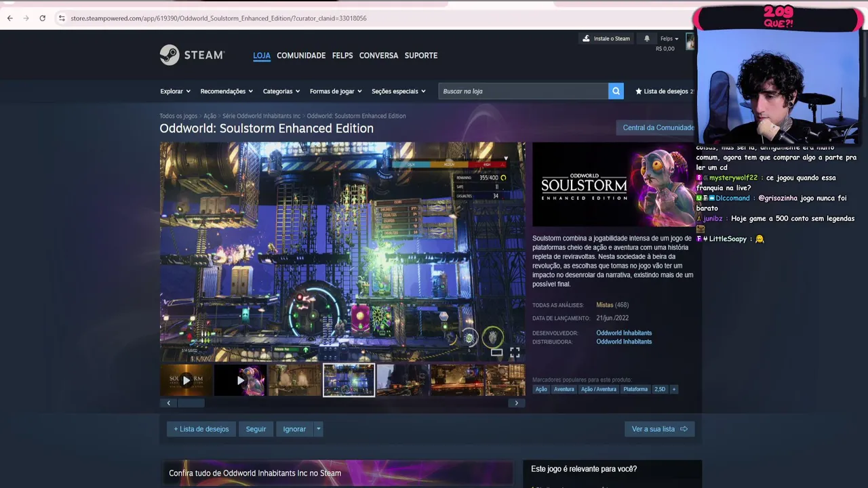Select the Ação / Aventura tag

599,389
